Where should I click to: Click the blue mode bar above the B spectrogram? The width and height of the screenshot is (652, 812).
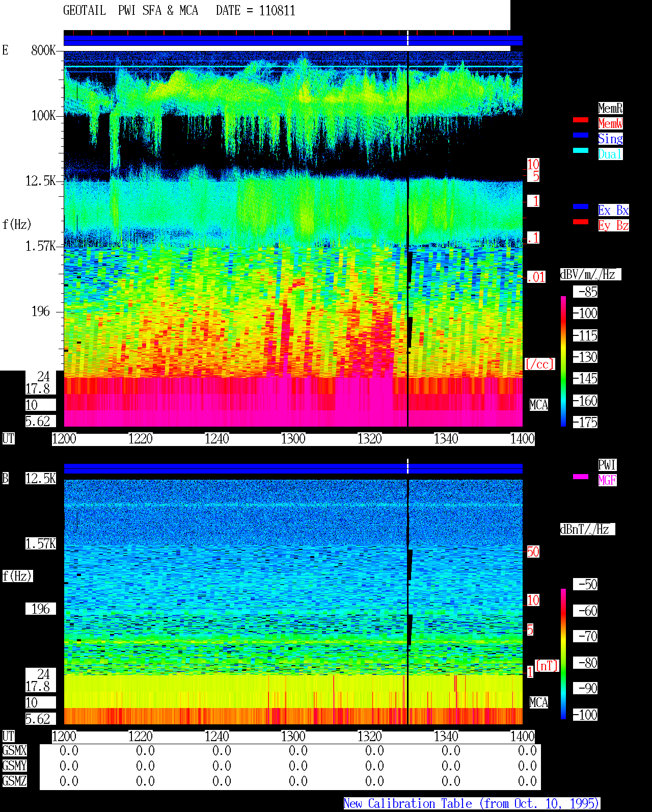coord(293,468)
